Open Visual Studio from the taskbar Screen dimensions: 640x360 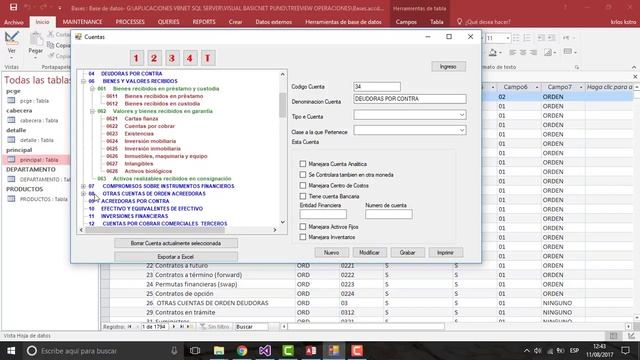coord(265,351)
